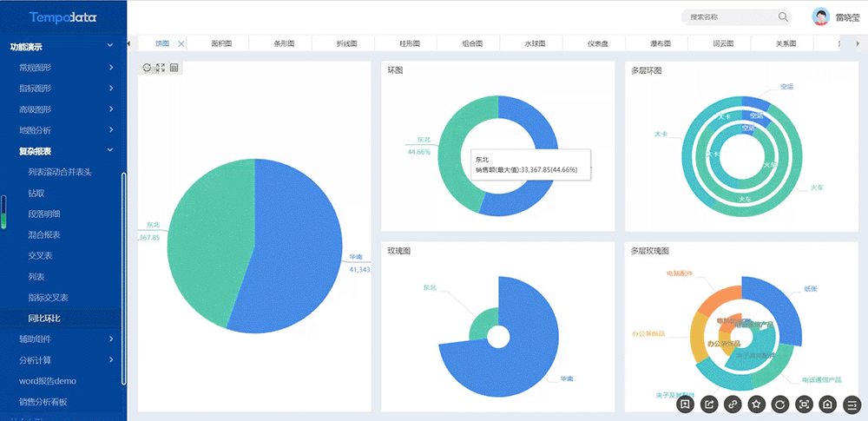Viewport: 868px width, 421px height.
Task: Switch to the 瀑布图 tab
Action: (x=660, y=43)
